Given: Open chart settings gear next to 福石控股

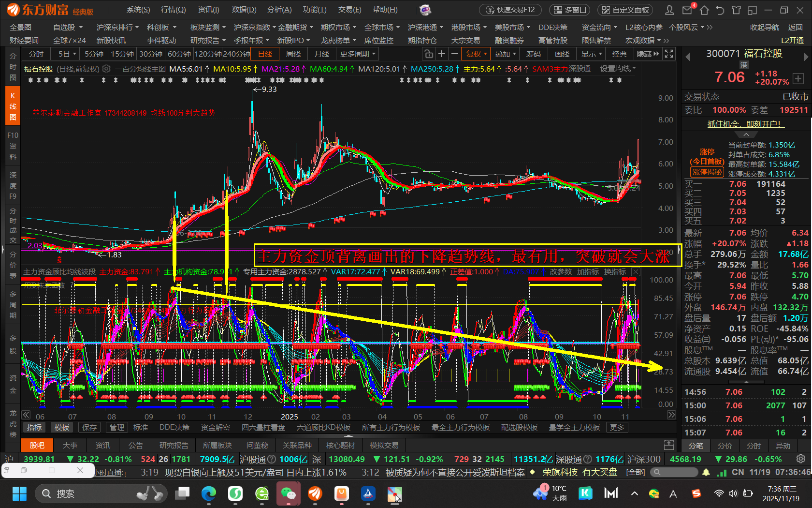Looking at the screenshot, I should pos(106,69).
